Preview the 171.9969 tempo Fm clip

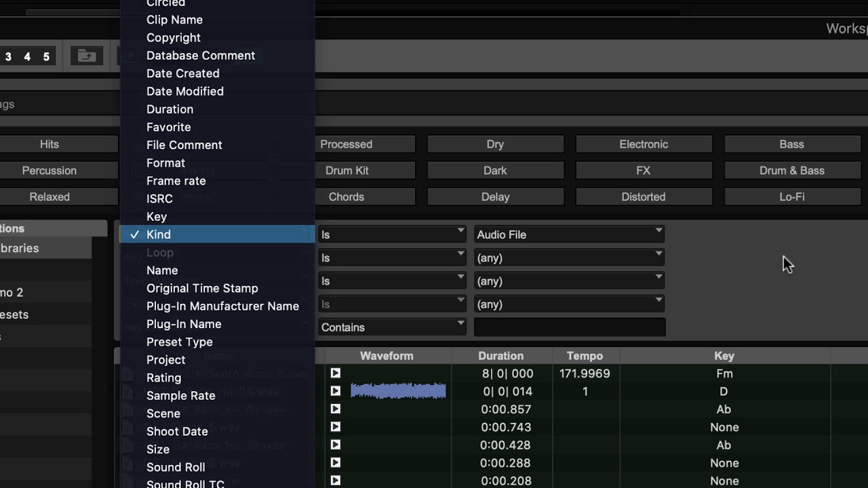click(x=336, y=373)
